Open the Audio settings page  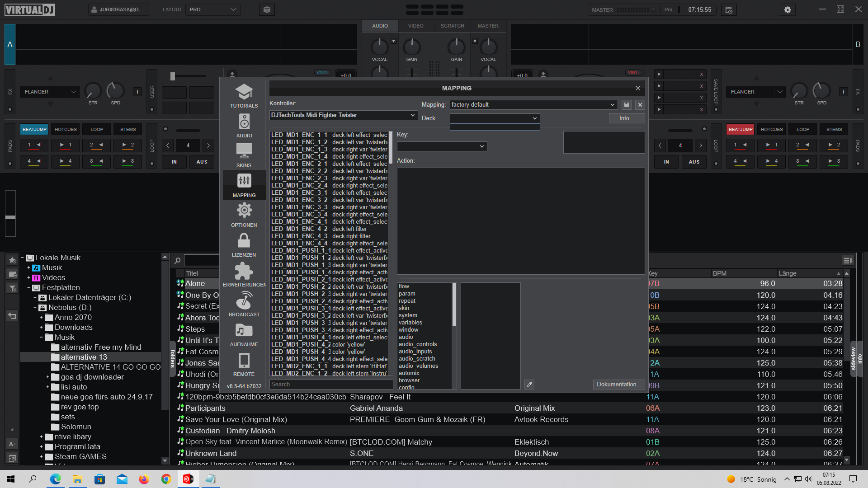(244, 126)
